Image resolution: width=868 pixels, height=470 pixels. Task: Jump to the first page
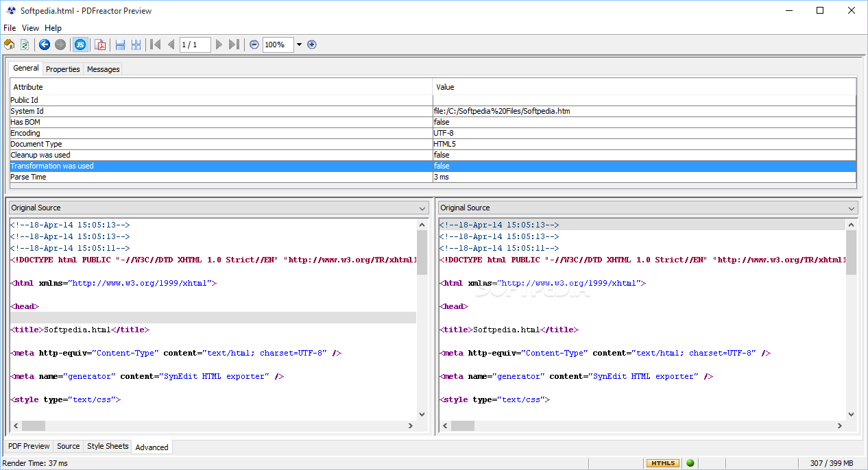click(x=156, y=45)
